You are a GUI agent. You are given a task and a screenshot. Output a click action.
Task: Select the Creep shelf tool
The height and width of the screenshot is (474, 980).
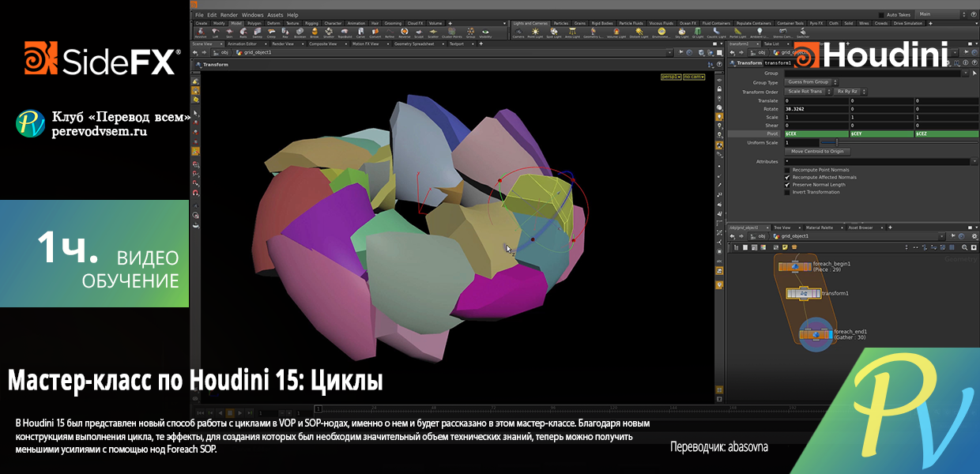[x=271, y=32]
